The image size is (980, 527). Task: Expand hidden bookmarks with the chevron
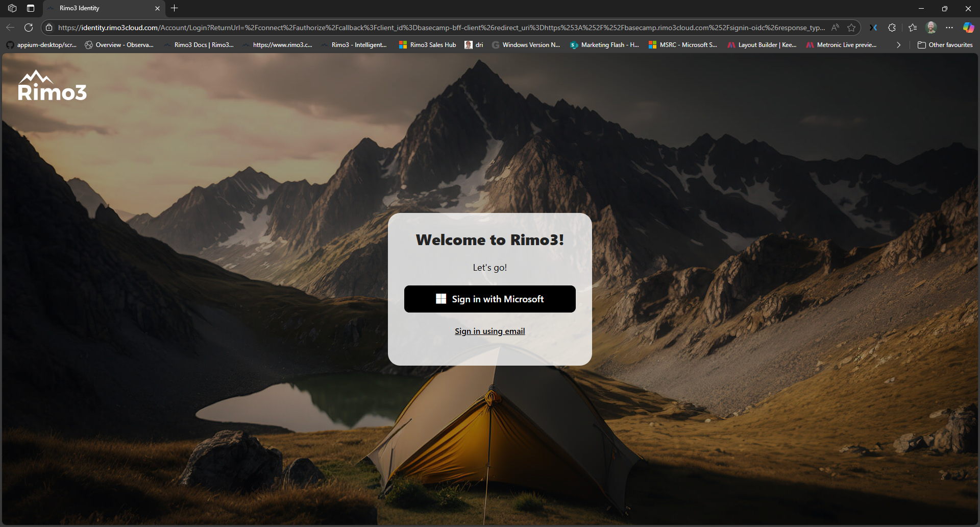click(x=898, y=45)
